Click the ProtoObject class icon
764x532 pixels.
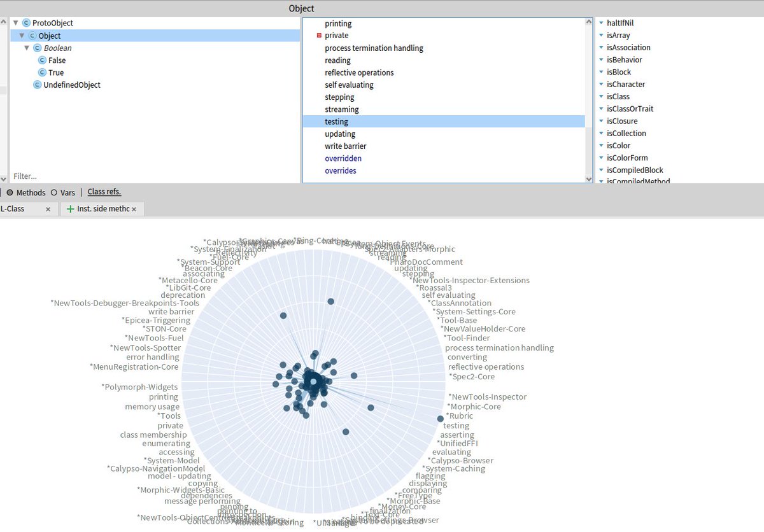coord(26,23)
